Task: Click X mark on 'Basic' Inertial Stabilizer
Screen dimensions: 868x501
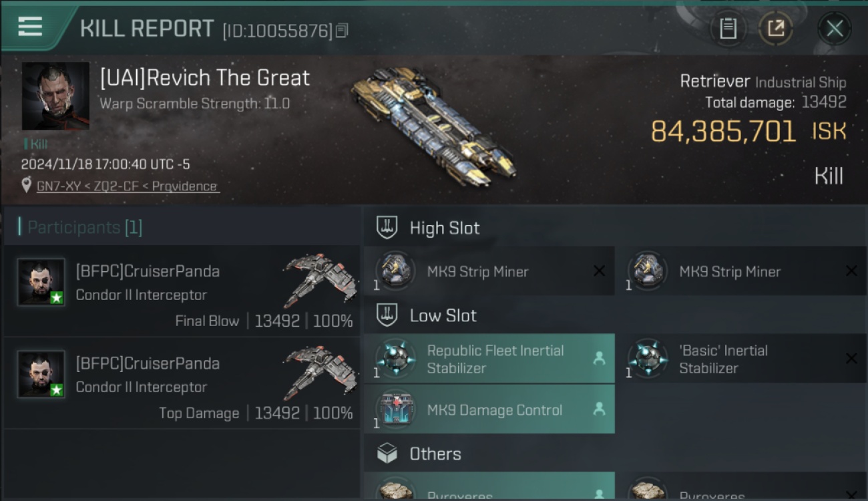Action: pos(851,359)
